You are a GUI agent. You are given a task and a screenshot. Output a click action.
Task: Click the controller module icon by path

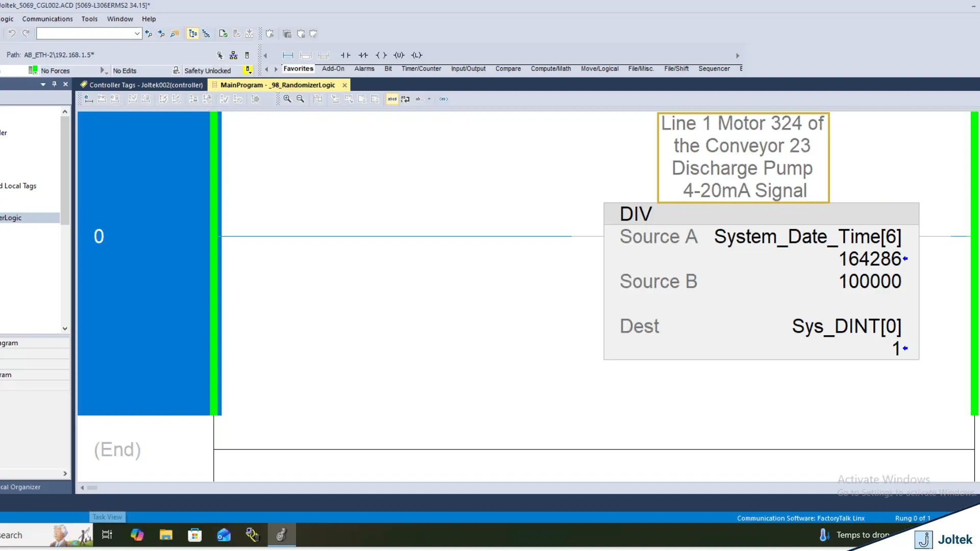(247, 55)
